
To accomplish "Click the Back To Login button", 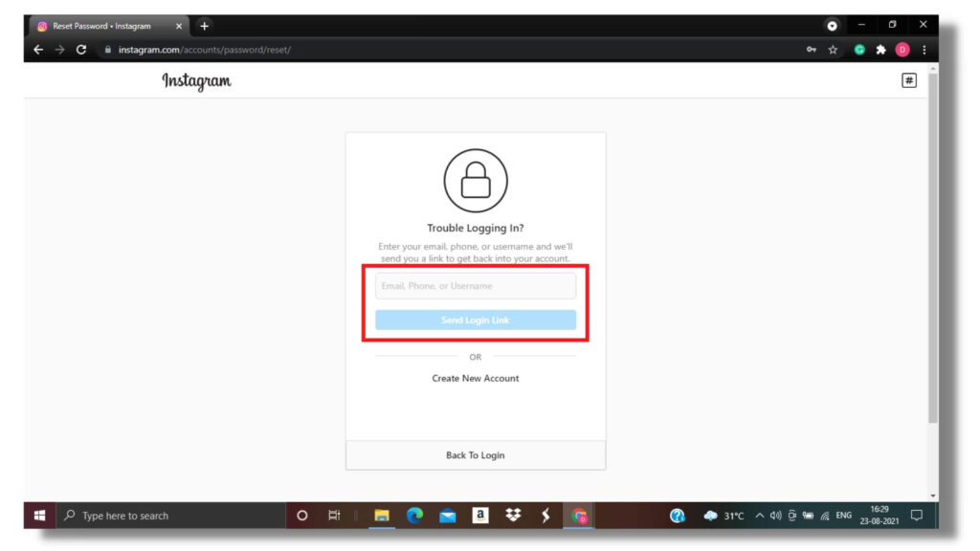I will 475,454.
